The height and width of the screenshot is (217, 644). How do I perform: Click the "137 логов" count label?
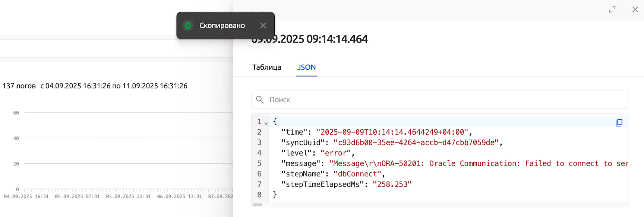(19, 86)
